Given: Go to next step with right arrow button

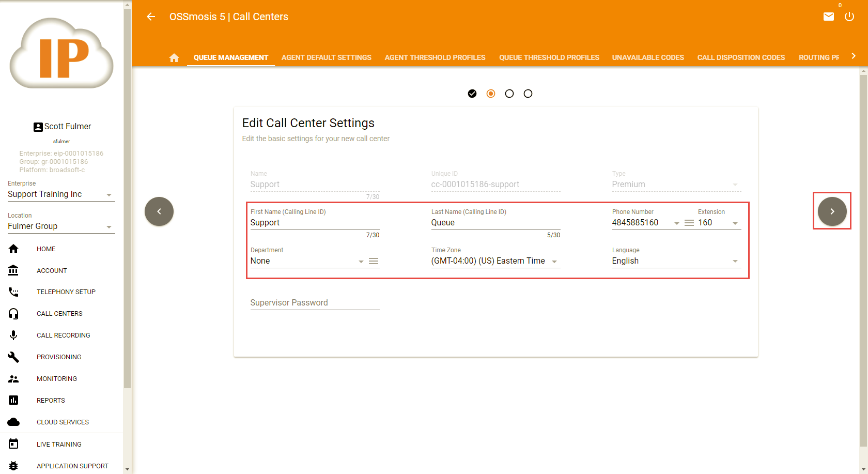Looking at the screenshot, I should [x=832, y=211].
